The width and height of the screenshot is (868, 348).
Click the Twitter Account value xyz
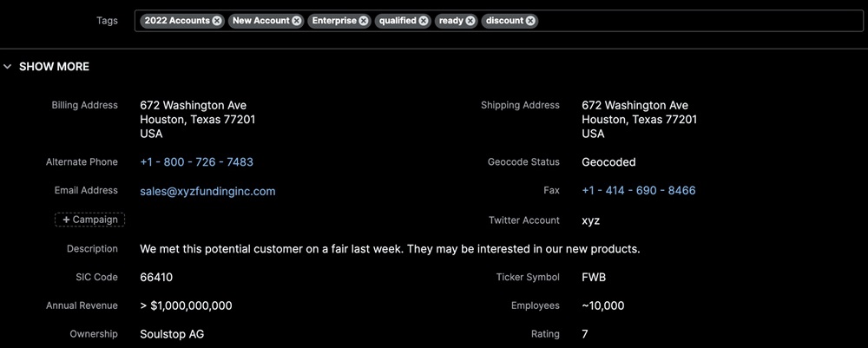pyautogui.click(x=590, y=220)
